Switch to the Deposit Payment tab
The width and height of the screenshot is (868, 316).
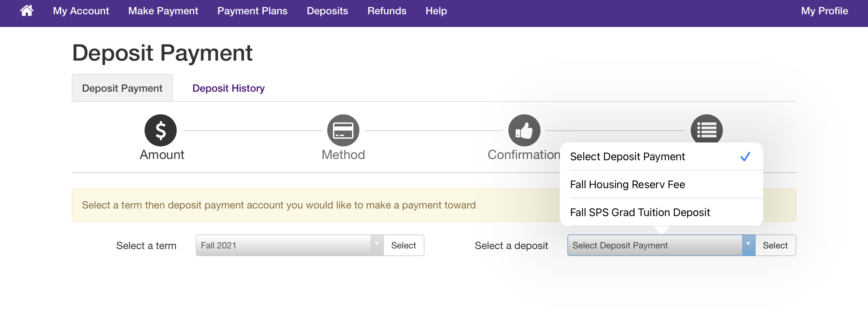tap(122, 88)
